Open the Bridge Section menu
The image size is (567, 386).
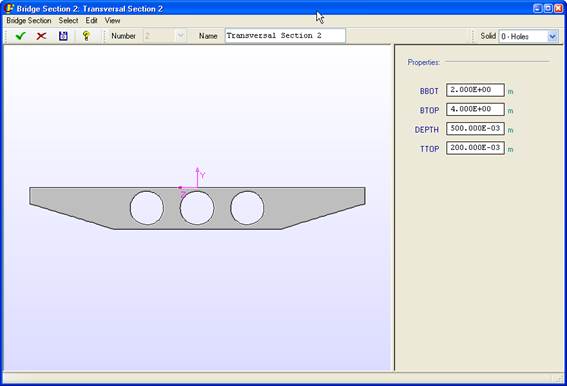[29, 21]
